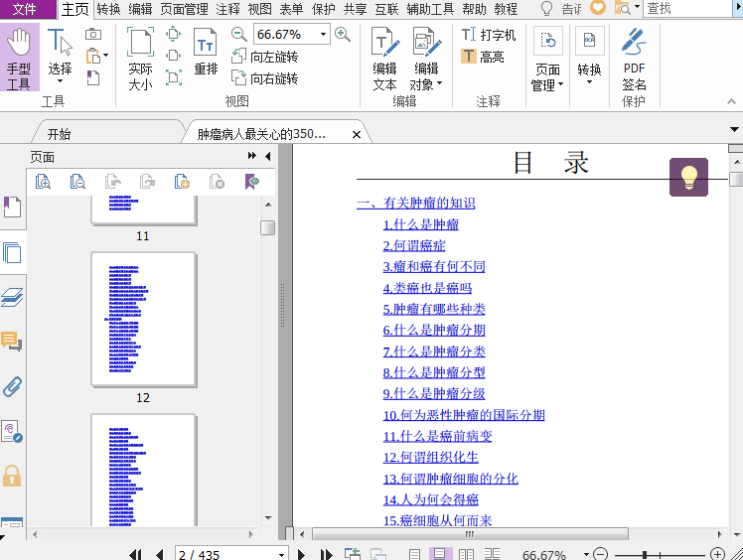
Task: Switch to the 开始 document tab
Action: click(60, 134)
